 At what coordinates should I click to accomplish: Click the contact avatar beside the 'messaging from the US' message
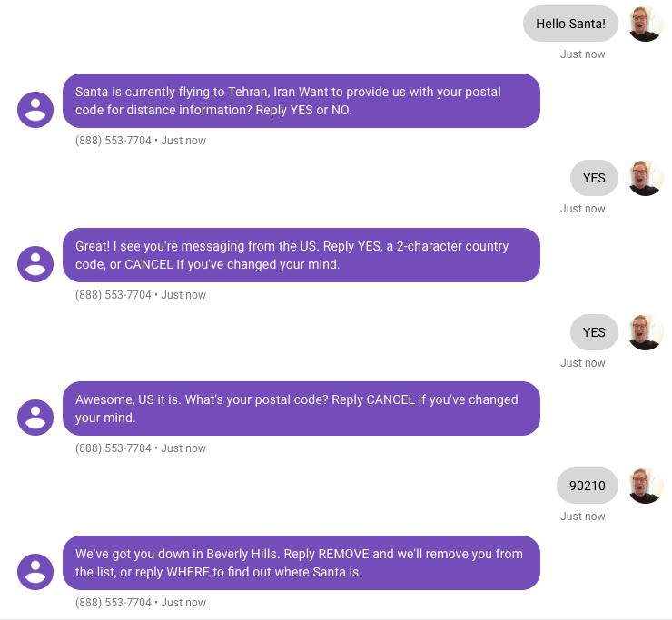point(35,264)
